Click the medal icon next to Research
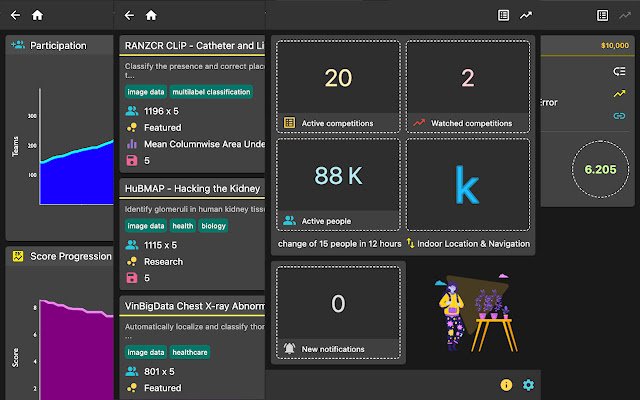The width and height of the screenshot is (640, 400). click(132, 261)
